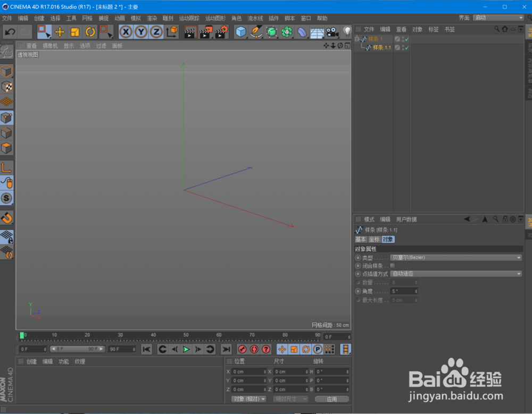
Task: Play the animation forward
Action: (x=186, y=349)
